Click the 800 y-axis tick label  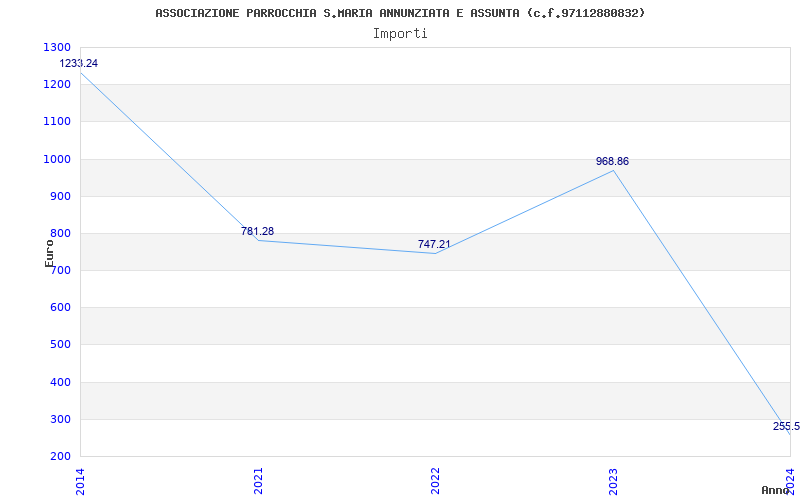[x=60, y=234]
